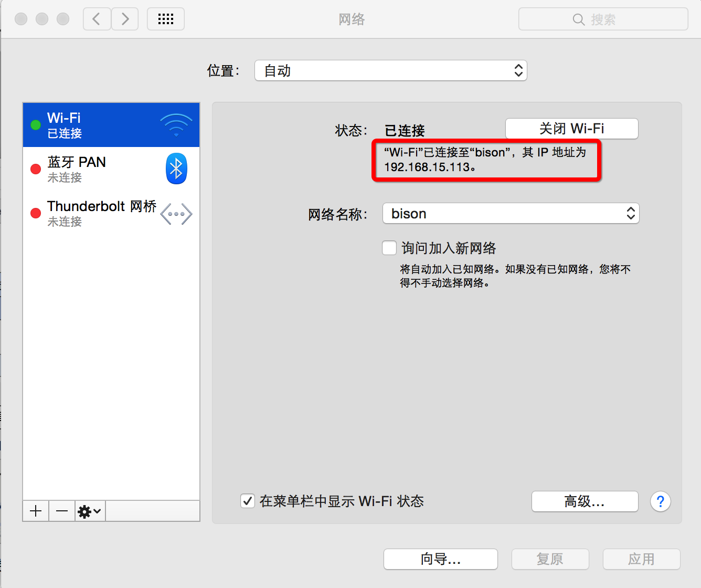
Task: Click the 已连接 status text
Action: click(x=405, y=130)
